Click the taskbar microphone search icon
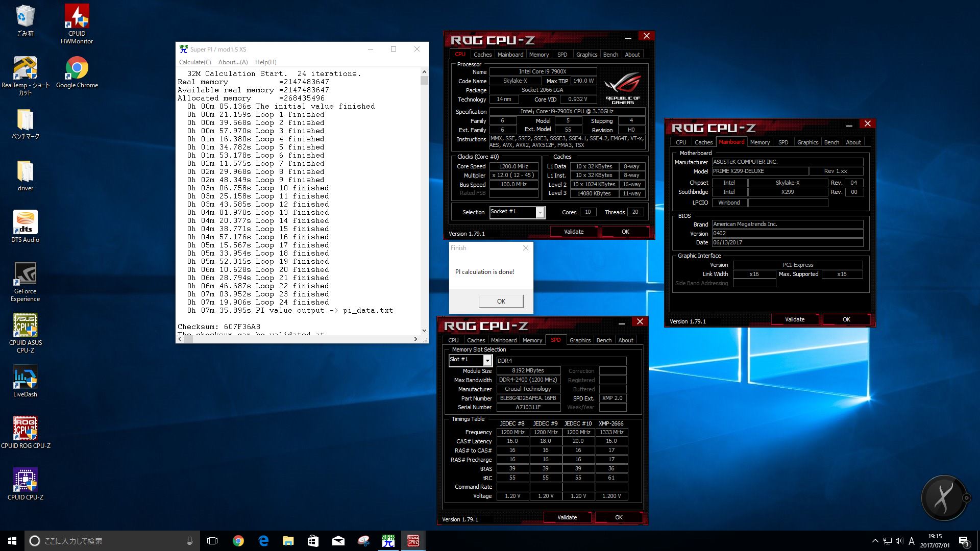Image resolution: width=980 pixels, height=551 pixels. point(189,541)
